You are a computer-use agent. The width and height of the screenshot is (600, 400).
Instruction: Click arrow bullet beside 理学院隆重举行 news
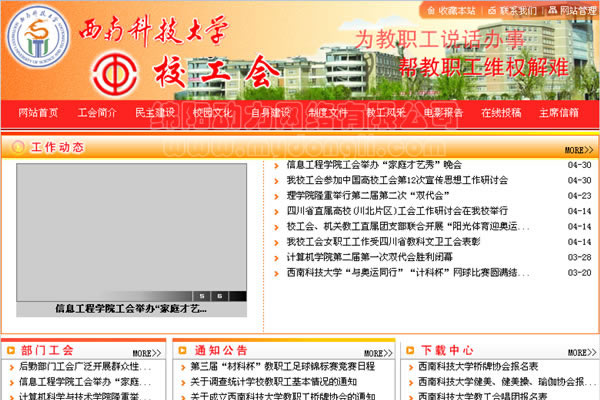pyautogui.click(x=276, y=196)
